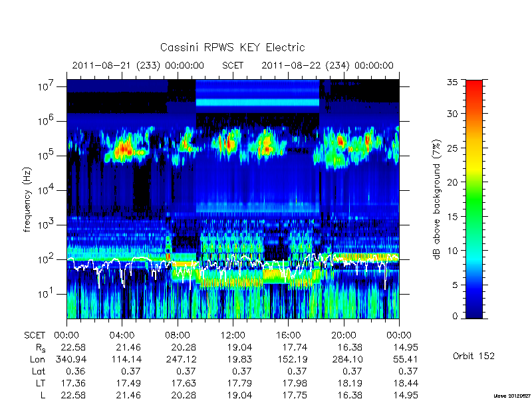Click the 'Rs' row label
The width and height of the screenshot is (532, 399).
click(40, 348)
